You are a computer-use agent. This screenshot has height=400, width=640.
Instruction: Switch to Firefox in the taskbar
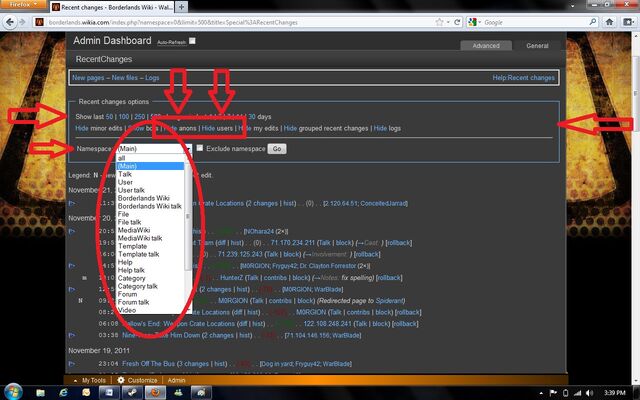[156, 393]
